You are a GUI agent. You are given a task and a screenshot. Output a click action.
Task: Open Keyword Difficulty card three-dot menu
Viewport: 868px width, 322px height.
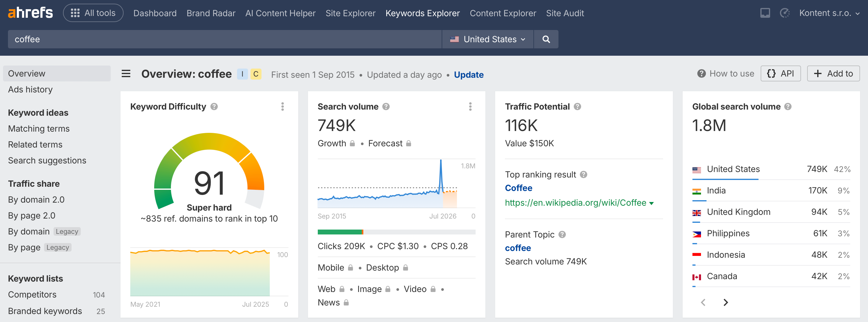pyautogui.click(x=282, y=107)
